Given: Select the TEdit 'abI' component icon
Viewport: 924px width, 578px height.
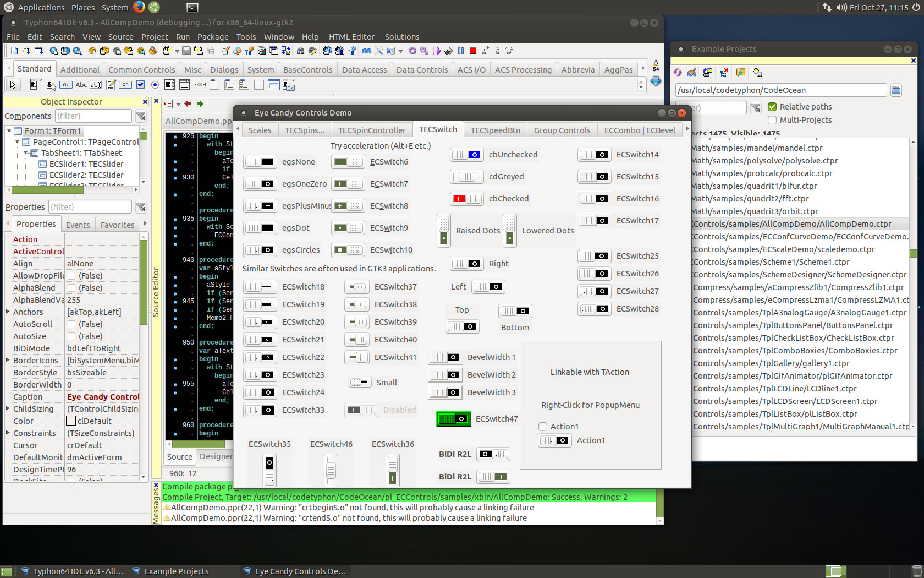Looking at the screenshot, I should pyautogui.click(x=96, y=85).
